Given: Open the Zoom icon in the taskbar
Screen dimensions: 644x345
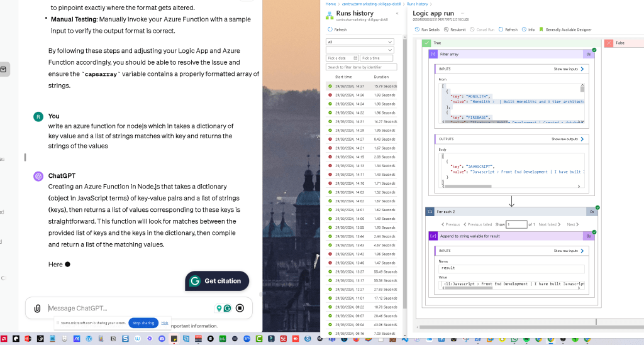Looking at the screenshot, I should (x=247, y=339).
